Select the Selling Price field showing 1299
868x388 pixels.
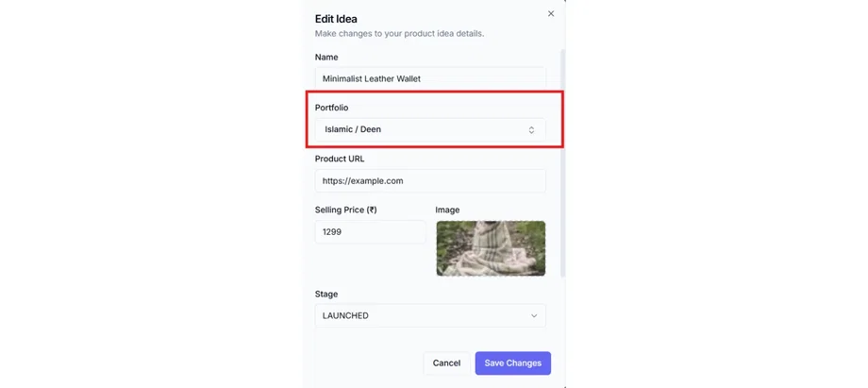[370, 231]
